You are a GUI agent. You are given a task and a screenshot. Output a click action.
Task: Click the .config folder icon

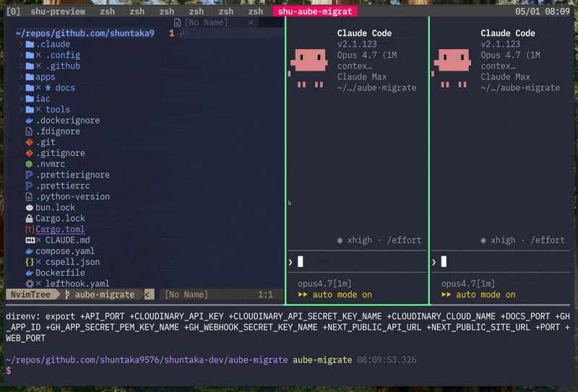(x=30, y=56)
